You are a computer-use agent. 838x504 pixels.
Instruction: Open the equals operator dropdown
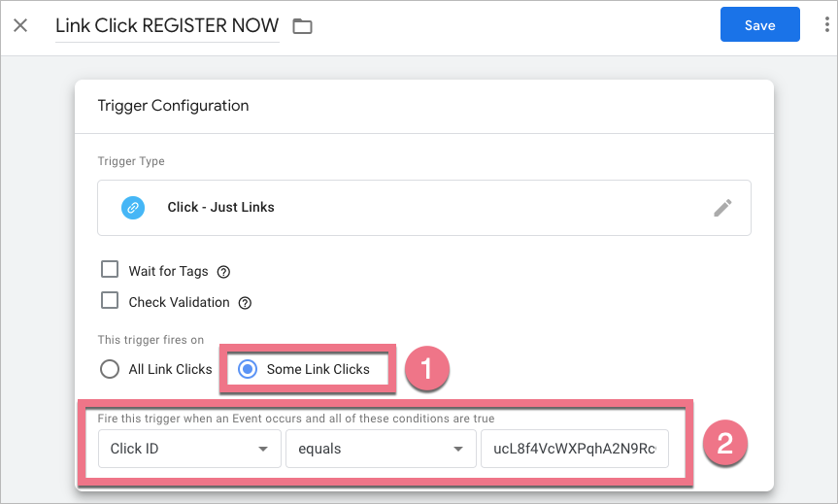[x=375, y=449]
